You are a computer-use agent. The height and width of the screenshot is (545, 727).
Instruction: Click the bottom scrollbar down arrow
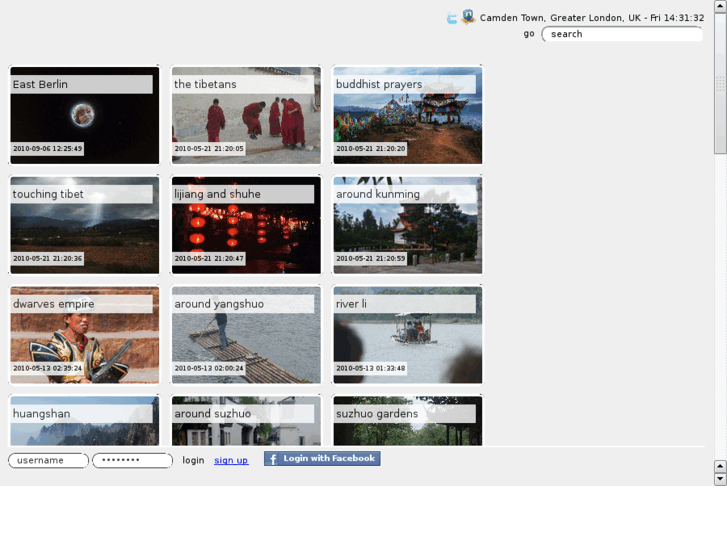pyautogui.click(x=720, y=480)
